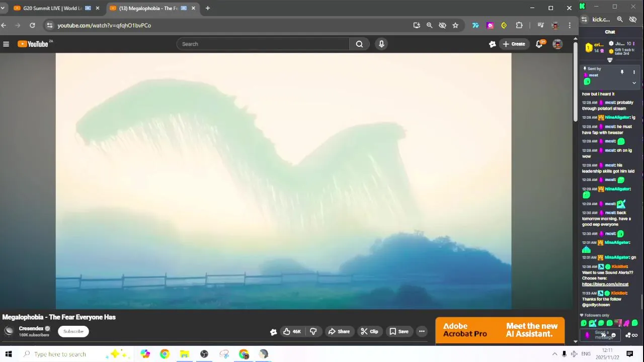Open the emoji picker in Kick chat

click(x=613, y=335)
